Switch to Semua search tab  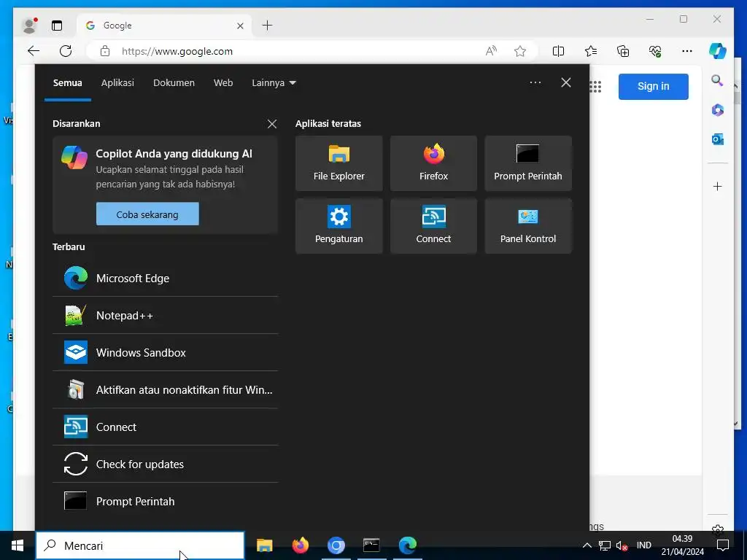click(x=68, y=83)
